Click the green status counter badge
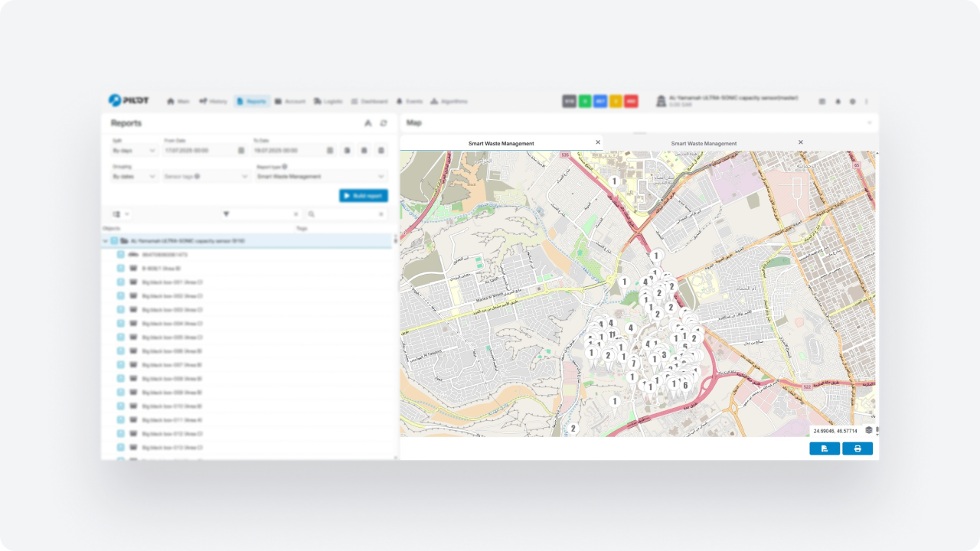Viewport: 980px width, 551px height. coord(585,101)
